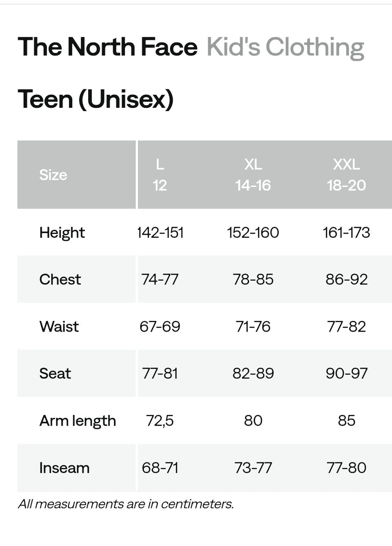
Task: Click the Chest row label
Action: coord(60,279)
